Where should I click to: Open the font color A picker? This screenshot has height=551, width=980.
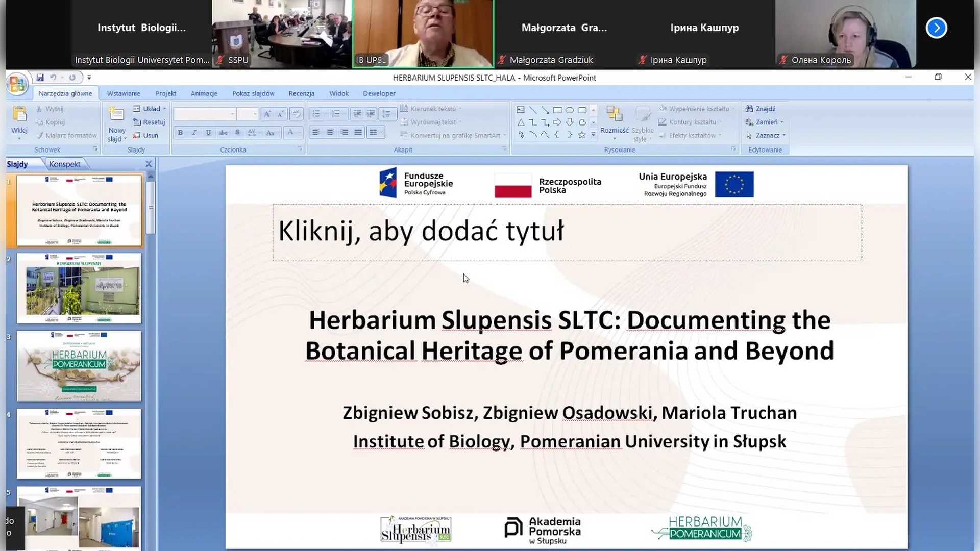coord(293,133)
